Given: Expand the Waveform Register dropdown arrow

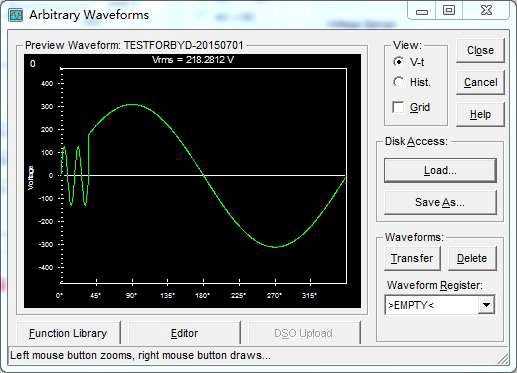Looking at the screenshot, I should tap(486, 305).
